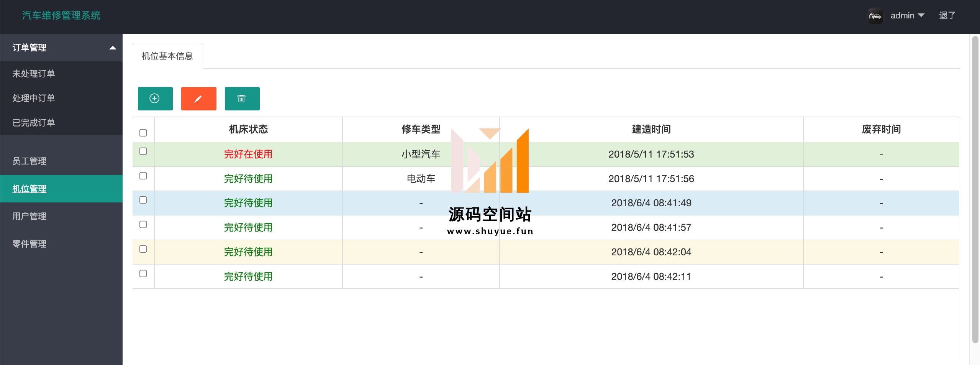Click the 退了 logout link
This screenshot has width=980, height=365.
click(947, 16)
